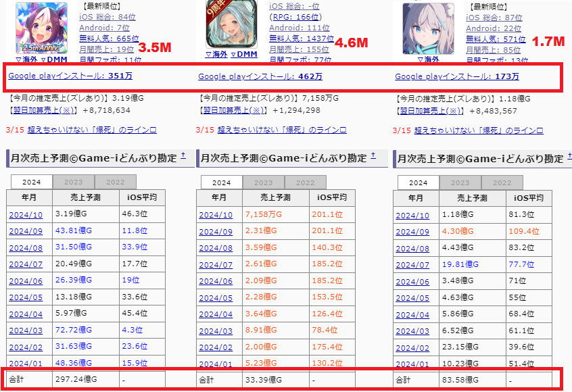Click the 297.24億G total cell
Screen dimensions: 572x392
coord(86,379)
